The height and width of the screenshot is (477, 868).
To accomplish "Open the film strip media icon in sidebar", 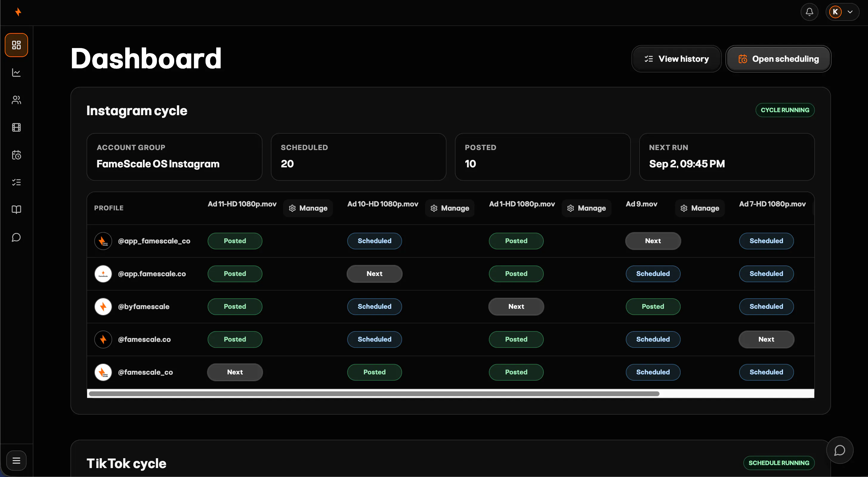I will [x=16, y=127].
